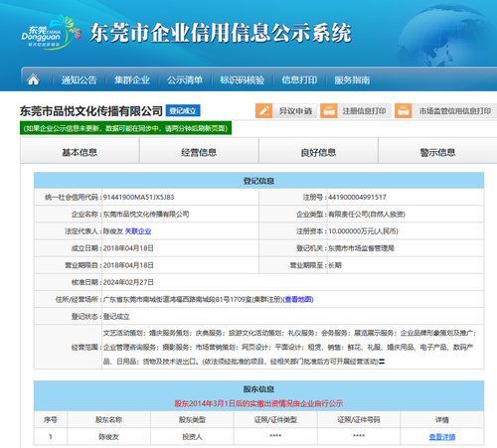Open the 关联企业 link

138,231
